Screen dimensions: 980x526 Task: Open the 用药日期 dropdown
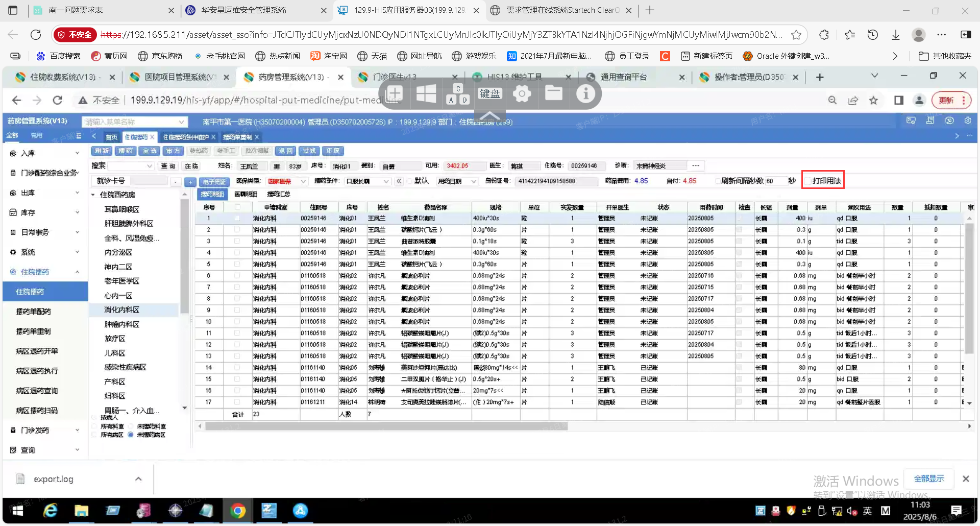[x=457, y=181]
